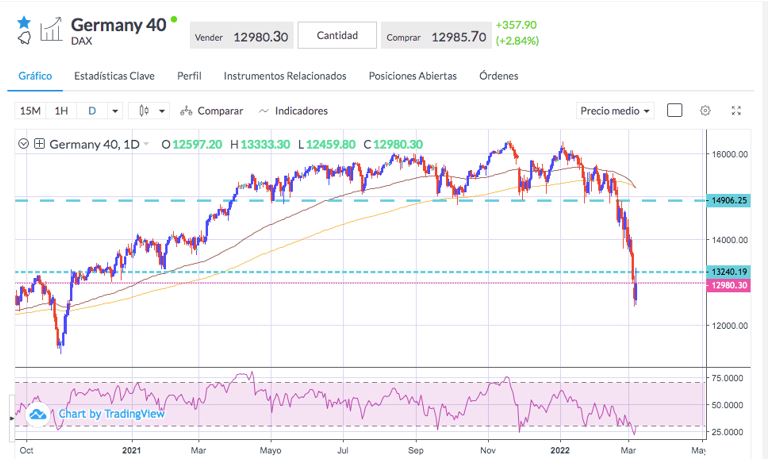Select the D daily timeframe
This screenshot has width=770, height=468.
(x=92, y=110)
